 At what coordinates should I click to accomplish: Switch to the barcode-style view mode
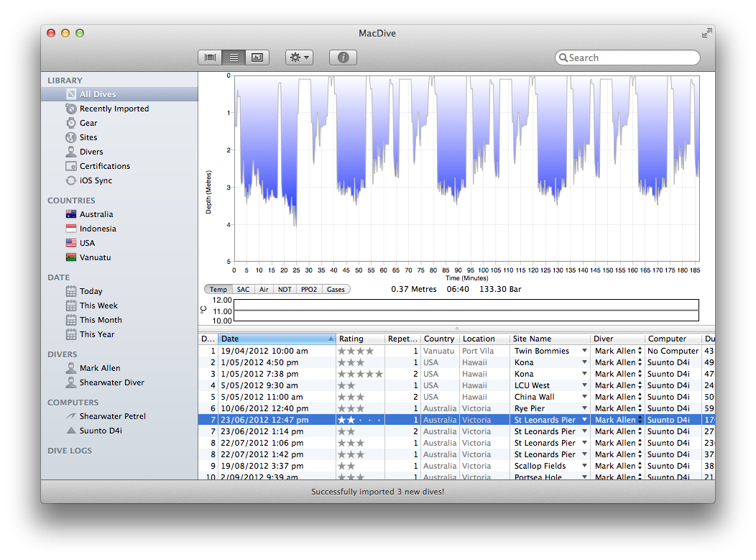[x=210, y=58]
